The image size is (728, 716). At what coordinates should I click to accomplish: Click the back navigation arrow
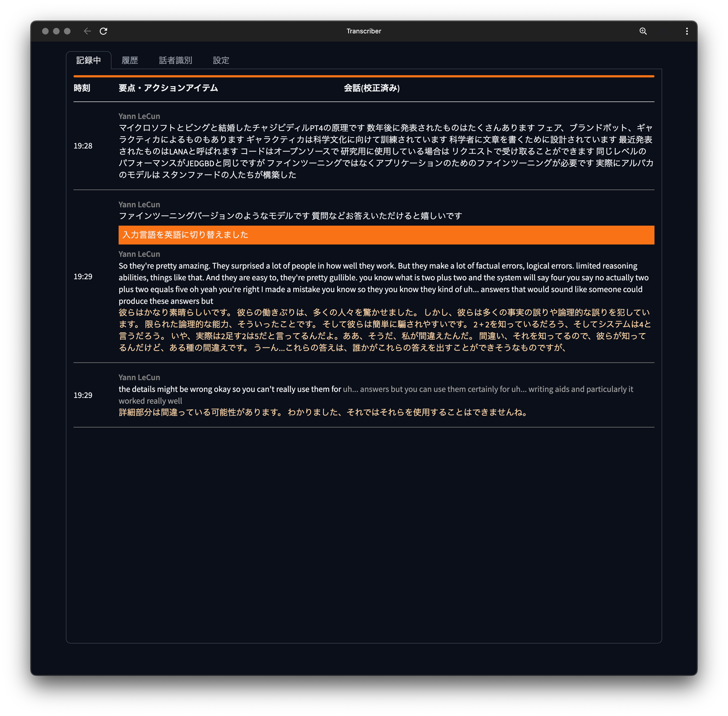click(87, 31)
